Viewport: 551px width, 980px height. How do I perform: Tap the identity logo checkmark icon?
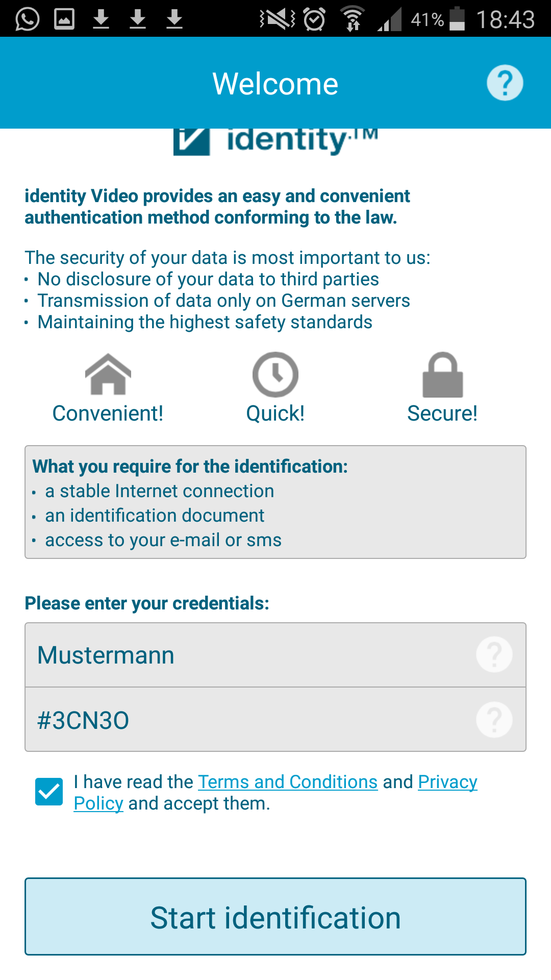192,142
